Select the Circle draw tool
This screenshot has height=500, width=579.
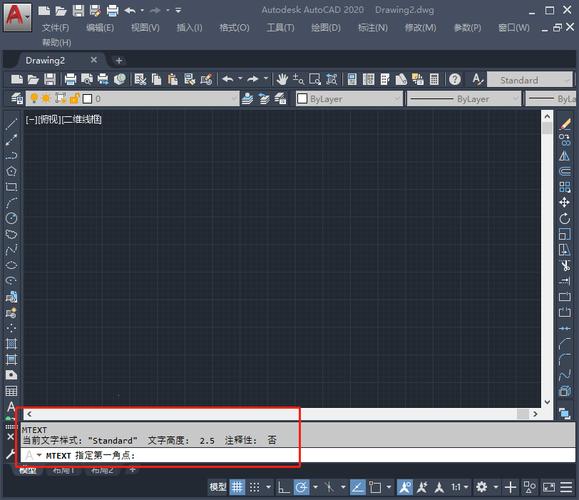(11, 218)
